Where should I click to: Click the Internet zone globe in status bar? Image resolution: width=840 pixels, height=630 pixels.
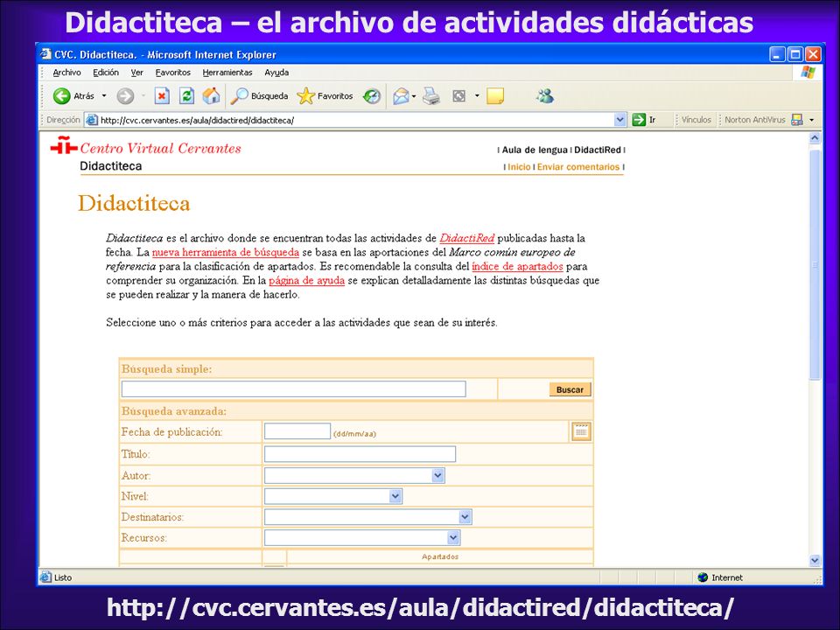pos(703,577)
